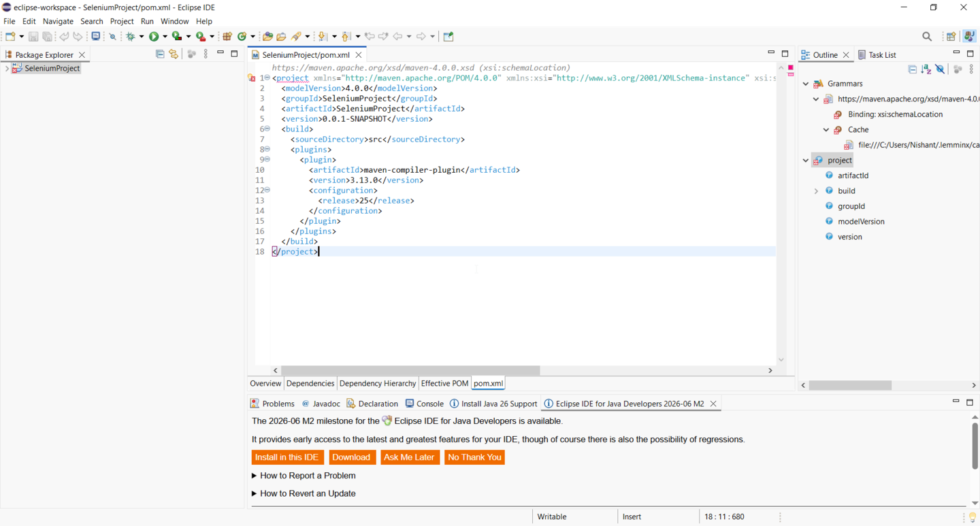
Task: Click the External Tools run icon
Action: pos(201,37)
